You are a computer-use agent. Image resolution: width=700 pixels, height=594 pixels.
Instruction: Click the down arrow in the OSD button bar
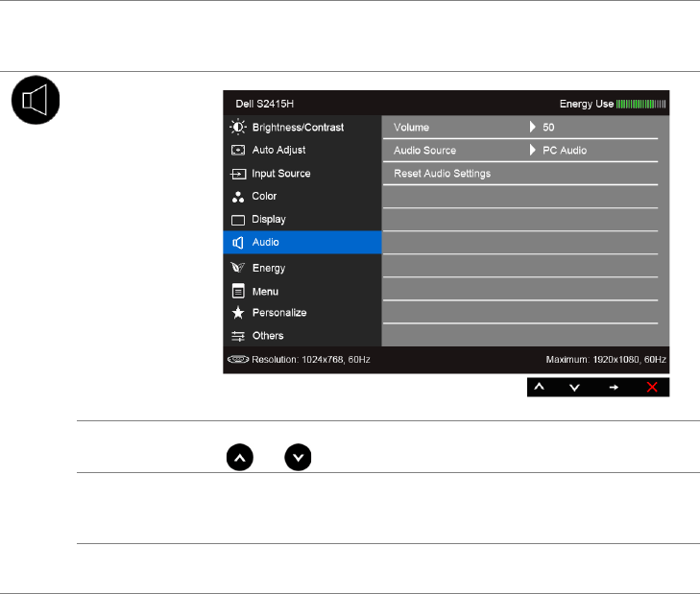click(574, 388)
